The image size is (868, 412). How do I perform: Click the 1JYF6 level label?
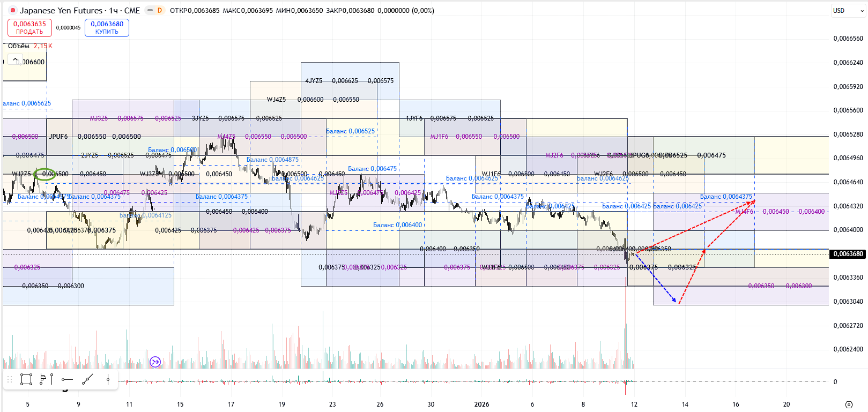tap(414, 118)
